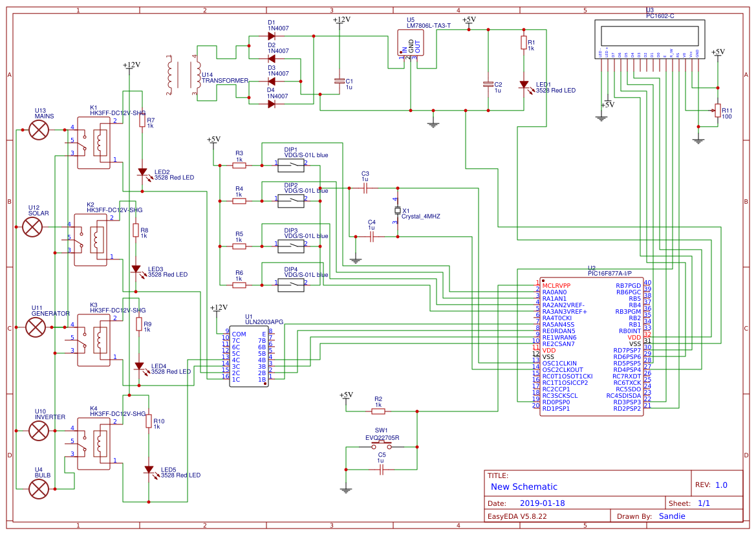Click the +12V flag above capacitor C1
756x535 pixels.
pos(341,20)
